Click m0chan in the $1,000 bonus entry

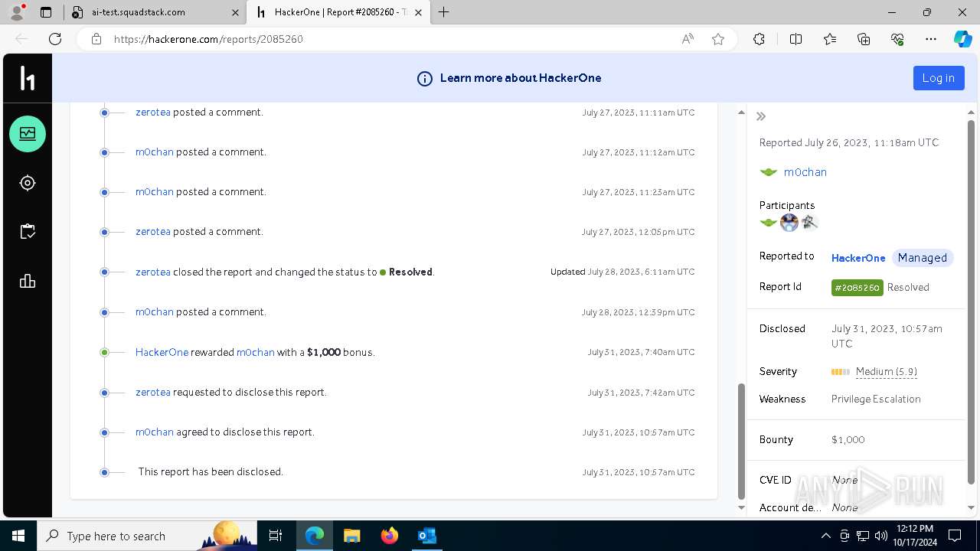(x=256, y=353)
